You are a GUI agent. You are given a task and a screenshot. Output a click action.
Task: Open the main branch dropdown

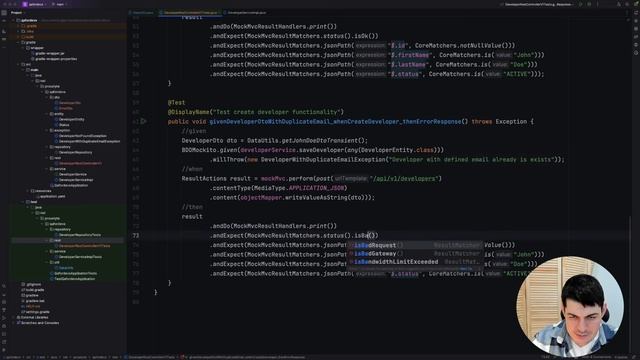(60, 4)
